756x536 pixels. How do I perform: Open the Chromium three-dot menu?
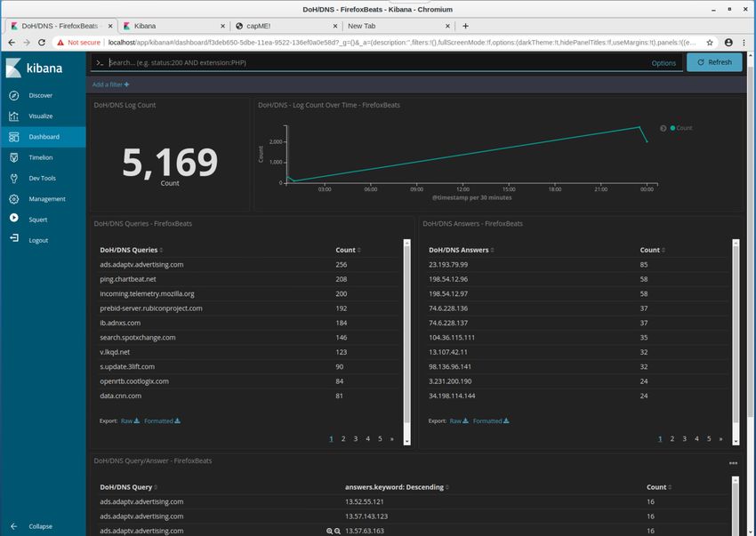coord(744,43)
